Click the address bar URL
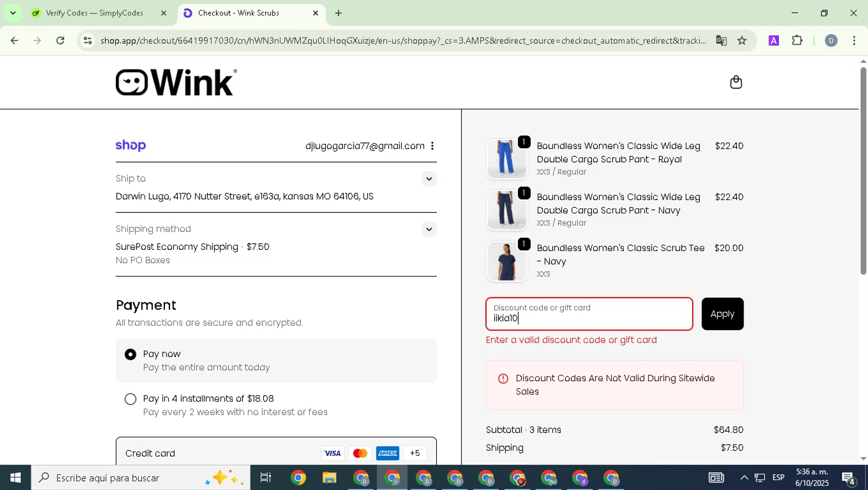The image size is (868, 490). click(x=403, y=40)
